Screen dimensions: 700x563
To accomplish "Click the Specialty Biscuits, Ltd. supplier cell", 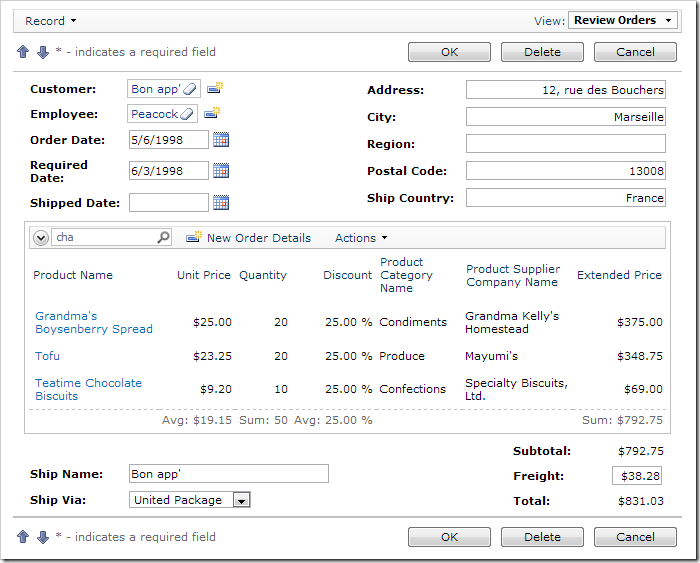I will point(517,389).
